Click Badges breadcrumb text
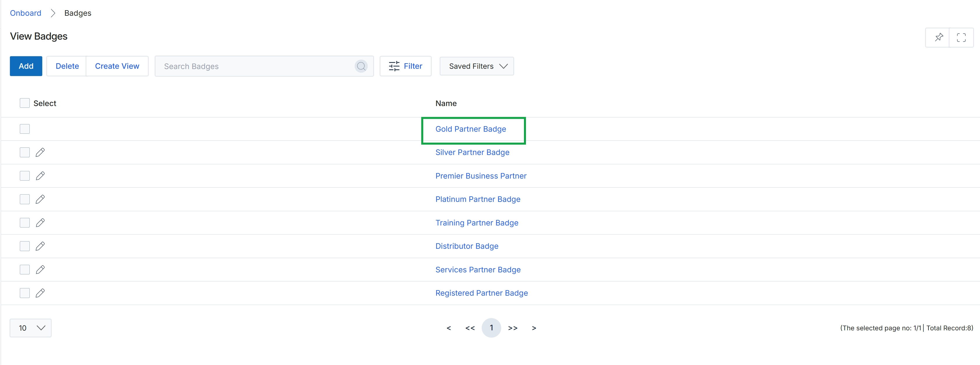980x365 pixels. (78, 13)
